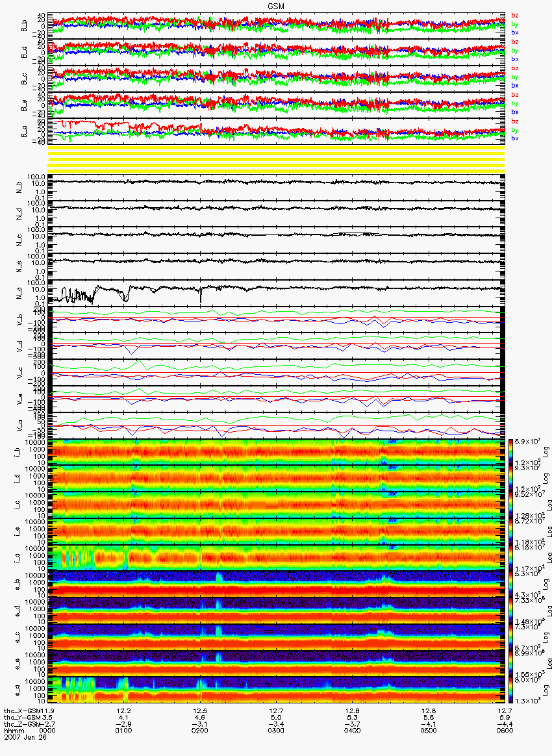552x756 pixels.
Task: Click the i_d ion spectrogram label
Action: (x=18, y=478)
